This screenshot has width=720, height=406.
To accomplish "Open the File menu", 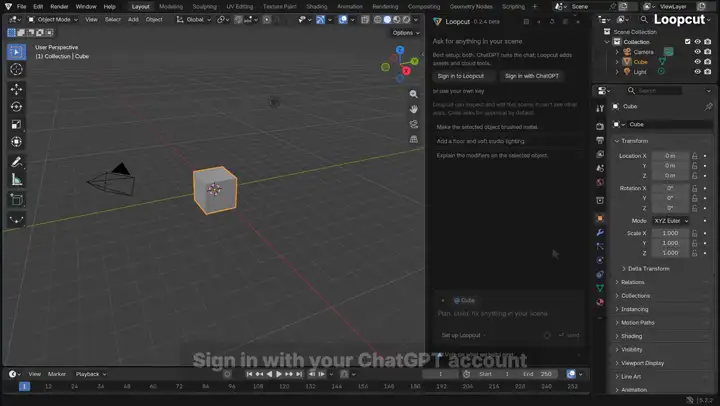I will pos(22,6).
